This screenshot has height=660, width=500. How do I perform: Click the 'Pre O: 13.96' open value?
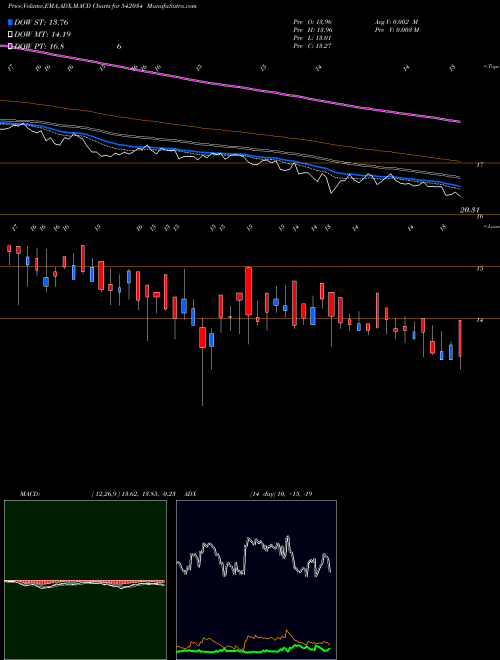click(x=313, y=21)
